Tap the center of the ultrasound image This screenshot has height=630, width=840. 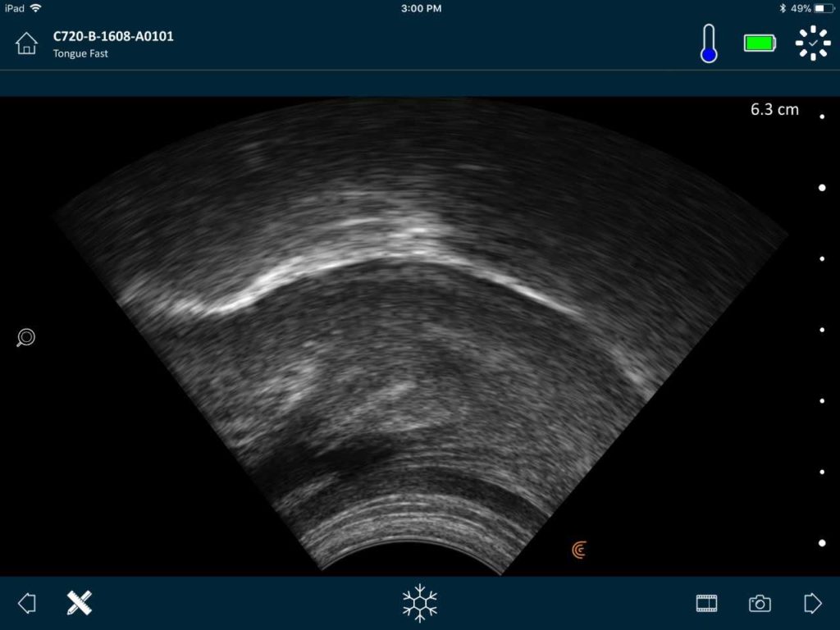tap(420, 336)
